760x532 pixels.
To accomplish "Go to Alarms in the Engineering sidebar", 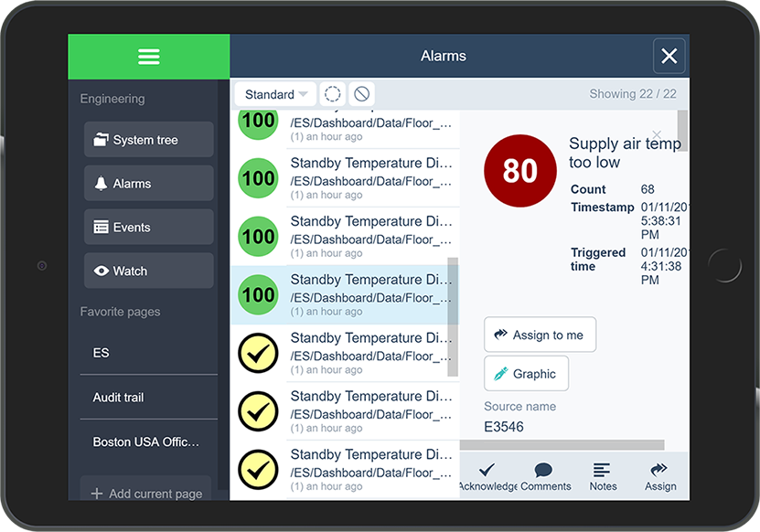I will [149, 183].
